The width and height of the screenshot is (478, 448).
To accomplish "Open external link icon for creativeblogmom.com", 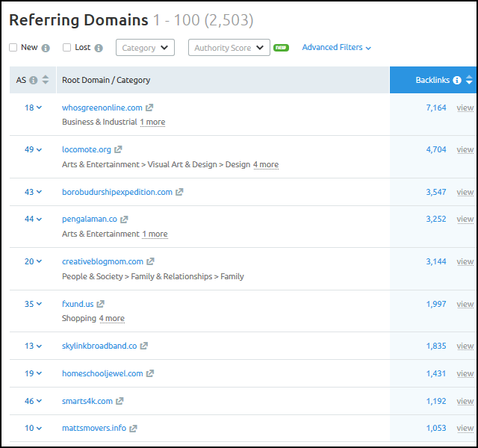I will coord(150,261).
